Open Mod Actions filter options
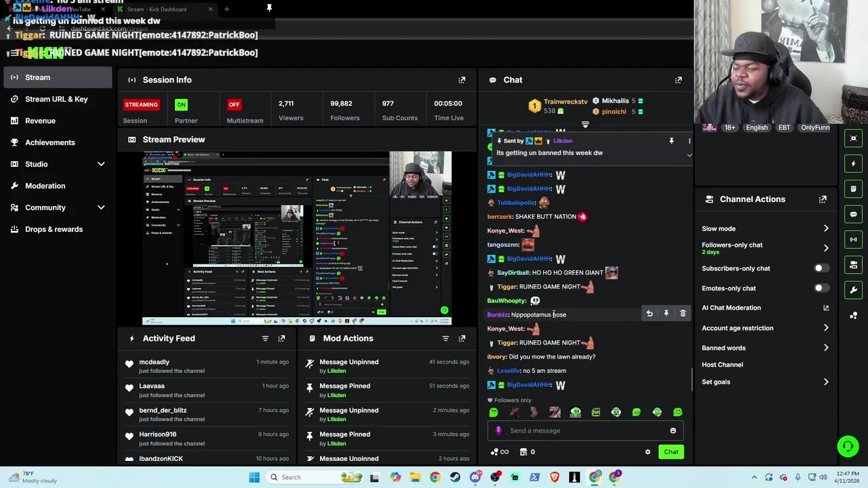The image size is (868, 488). tap(446, 338)
